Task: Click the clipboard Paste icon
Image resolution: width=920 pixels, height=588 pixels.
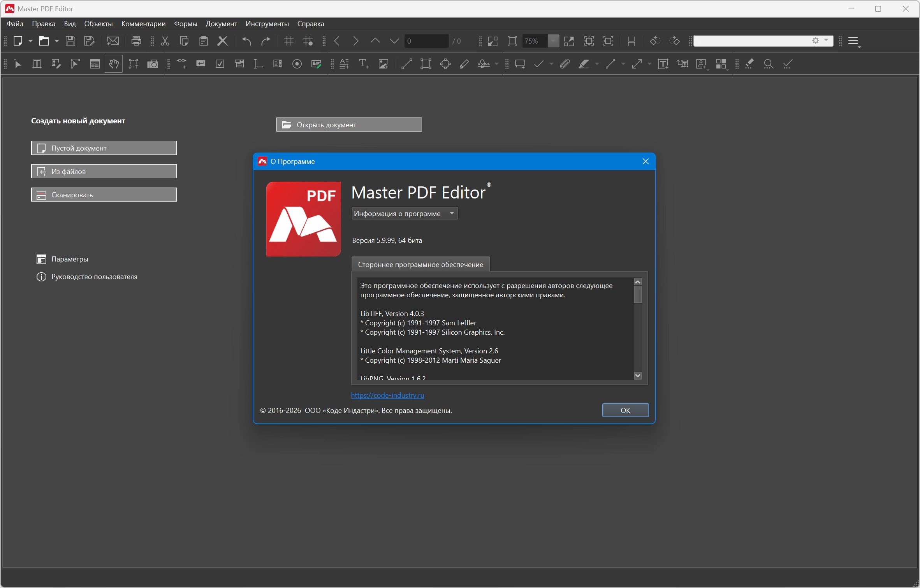Action: 204,41
